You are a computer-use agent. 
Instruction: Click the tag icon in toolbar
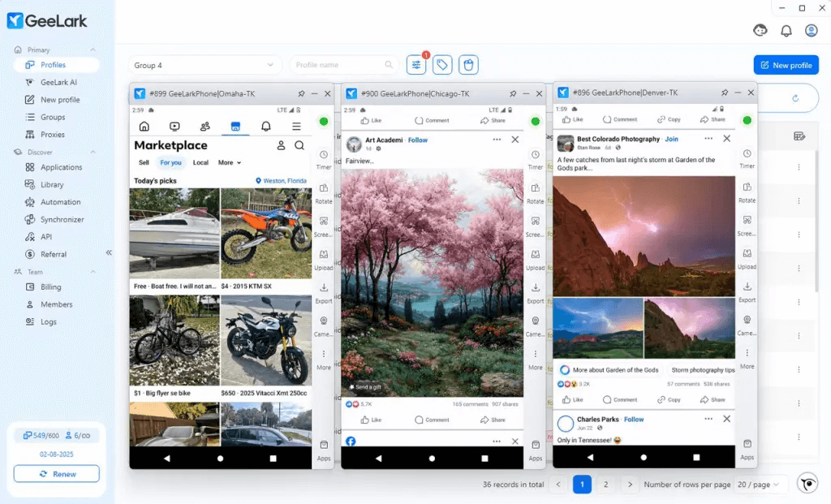point(441,65)
